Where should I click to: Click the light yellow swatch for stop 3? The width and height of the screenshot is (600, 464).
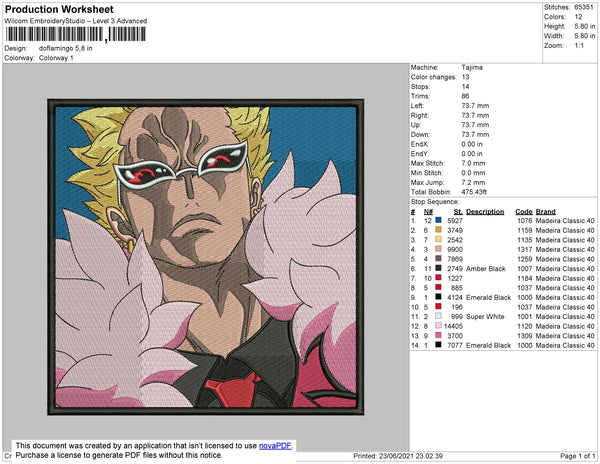438,239
